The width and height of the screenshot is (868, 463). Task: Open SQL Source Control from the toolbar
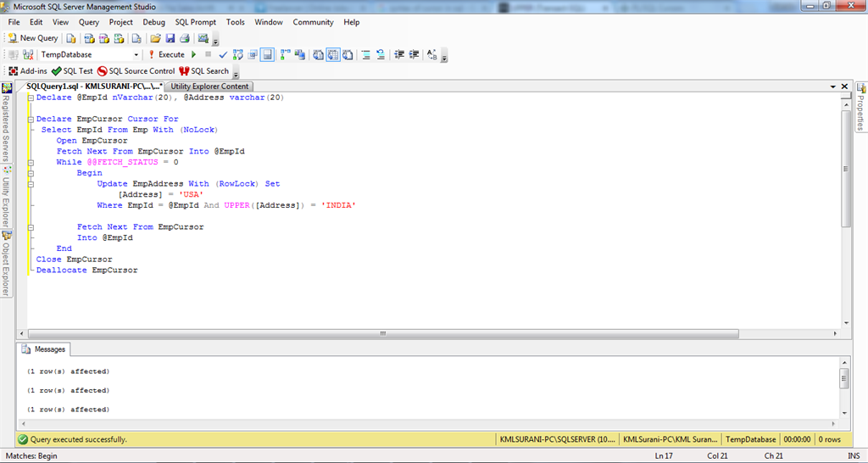tap(136, 71)
